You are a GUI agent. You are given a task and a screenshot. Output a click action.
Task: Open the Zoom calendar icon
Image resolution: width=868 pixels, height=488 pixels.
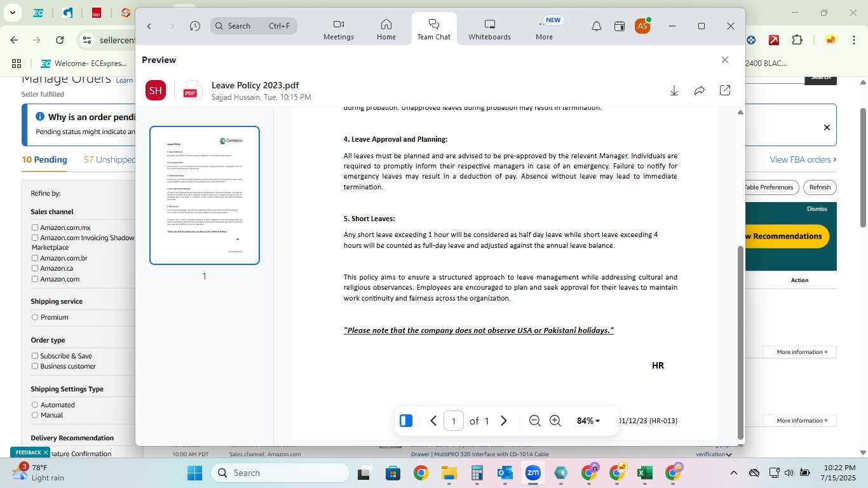click(x=620, y=26)
